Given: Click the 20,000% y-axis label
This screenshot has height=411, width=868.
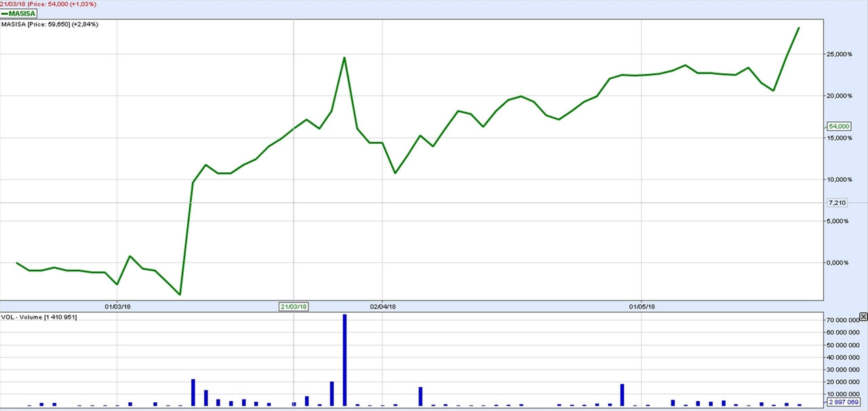Looking at the screenshot, I should 838,96.
